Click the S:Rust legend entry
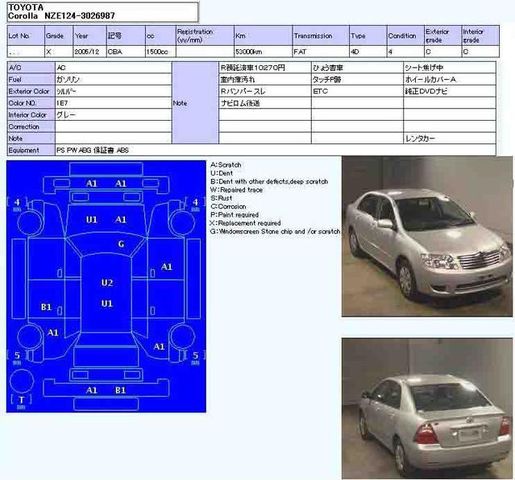The width and height of the screenshot is (515, 480). 221,198
